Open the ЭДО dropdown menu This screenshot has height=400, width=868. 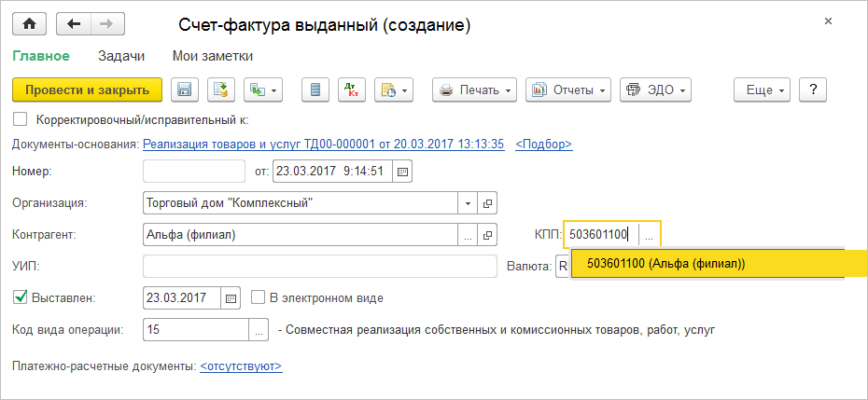coord(655,90)
